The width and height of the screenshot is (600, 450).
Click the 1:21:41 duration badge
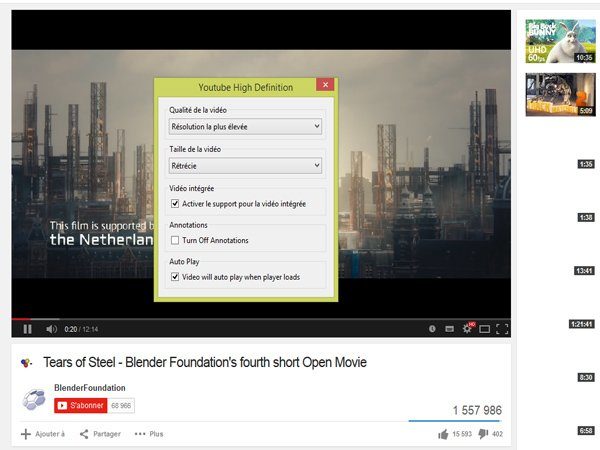[x=582, y=324]
